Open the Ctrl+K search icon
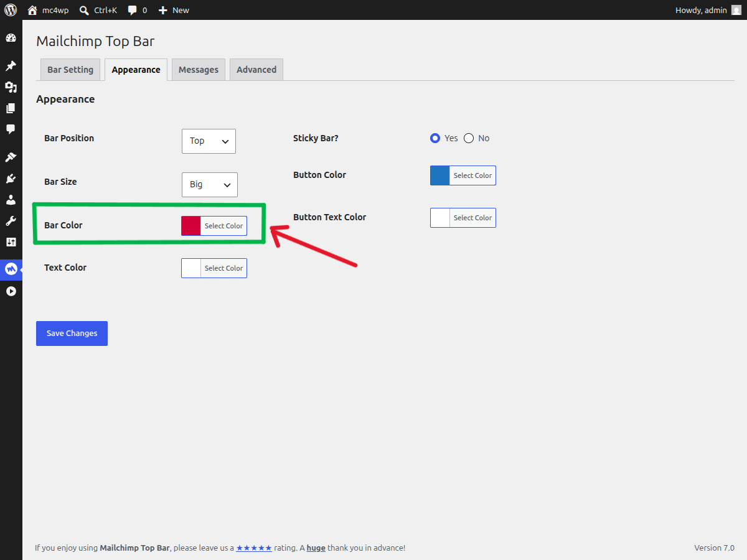This screenshot has height=560, width=747. [x=84, y=10]
